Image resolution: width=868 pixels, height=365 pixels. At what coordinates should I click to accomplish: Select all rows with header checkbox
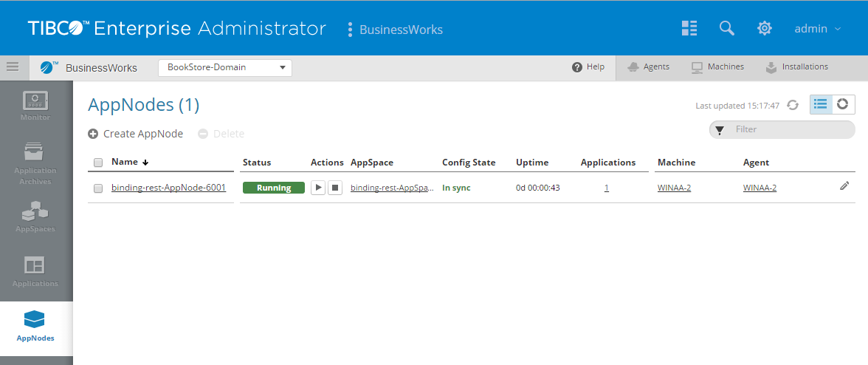99,163
